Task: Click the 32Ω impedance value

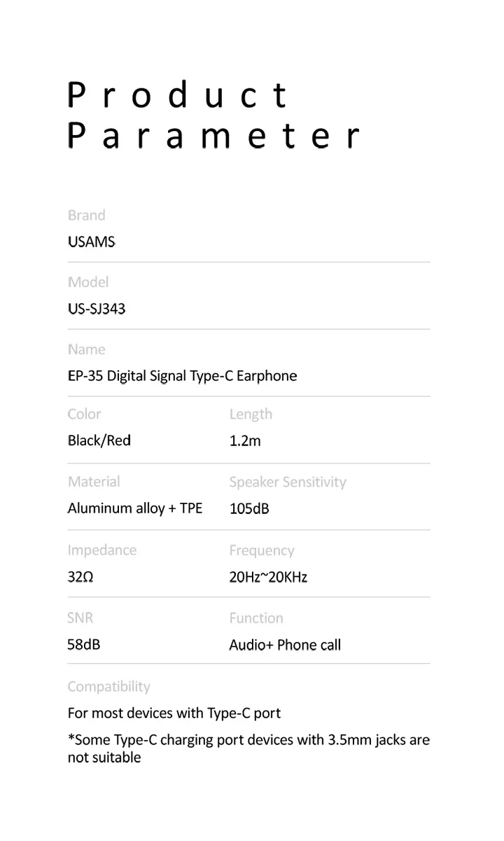Action: click(x=80, y=578)
